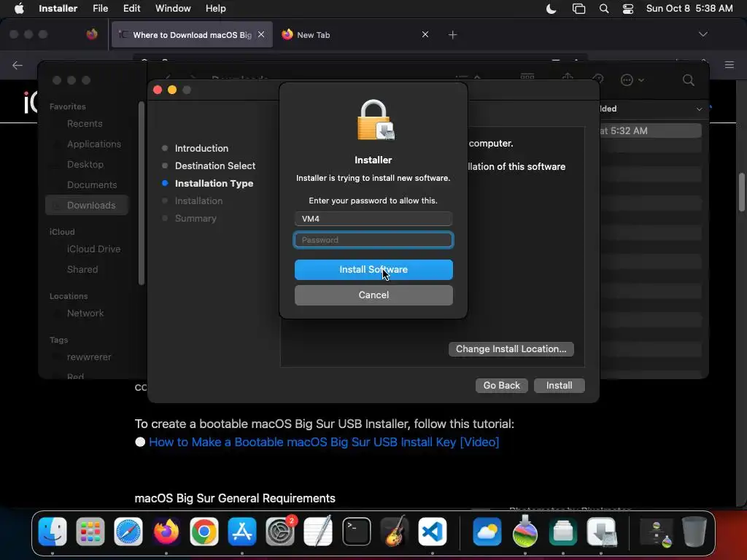Click Finder window search magnifier icon

689,80
